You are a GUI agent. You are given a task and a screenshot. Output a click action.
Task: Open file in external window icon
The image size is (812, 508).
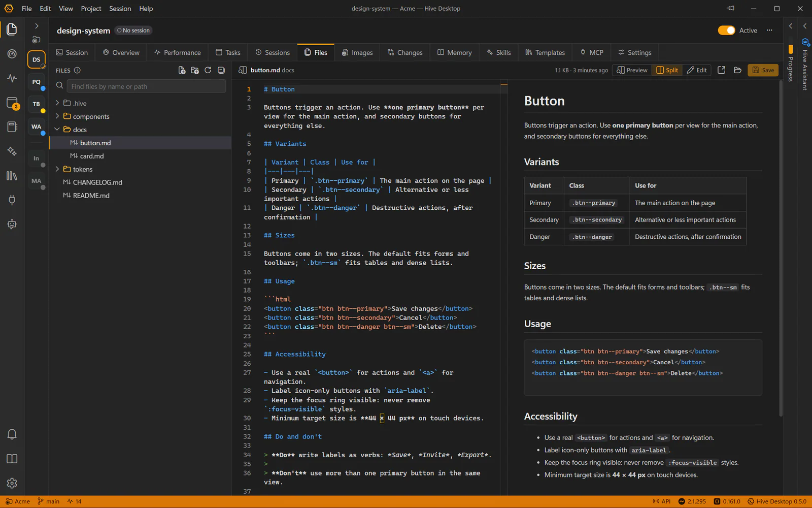pos(721,70)
